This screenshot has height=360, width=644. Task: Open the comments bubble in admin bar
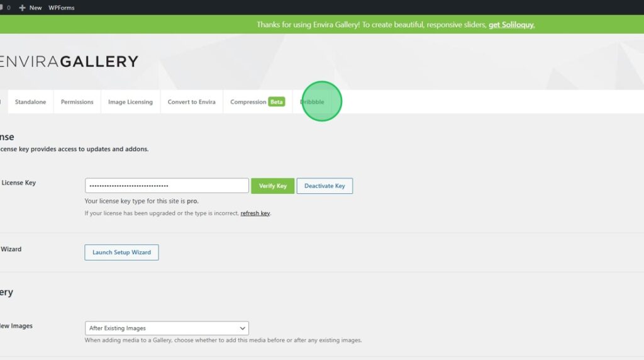[1, 8]
